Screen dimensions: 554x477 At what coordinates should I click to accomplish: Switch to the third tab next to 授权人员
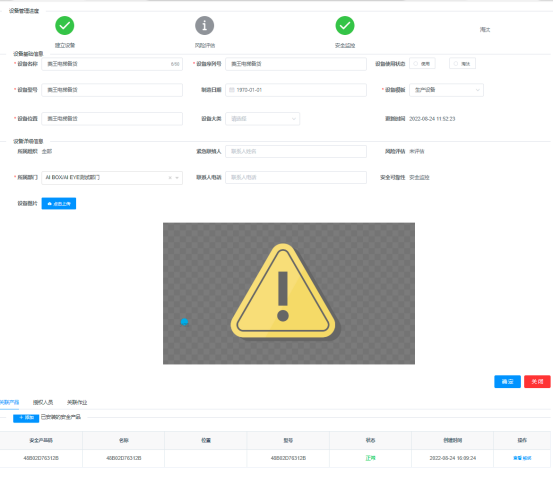(77, 402)
